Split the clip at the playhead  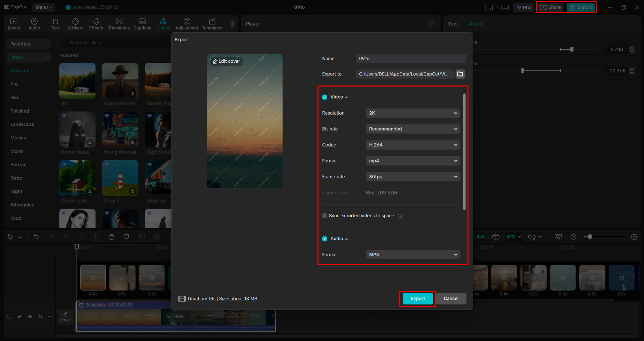[x=66, y=237]
